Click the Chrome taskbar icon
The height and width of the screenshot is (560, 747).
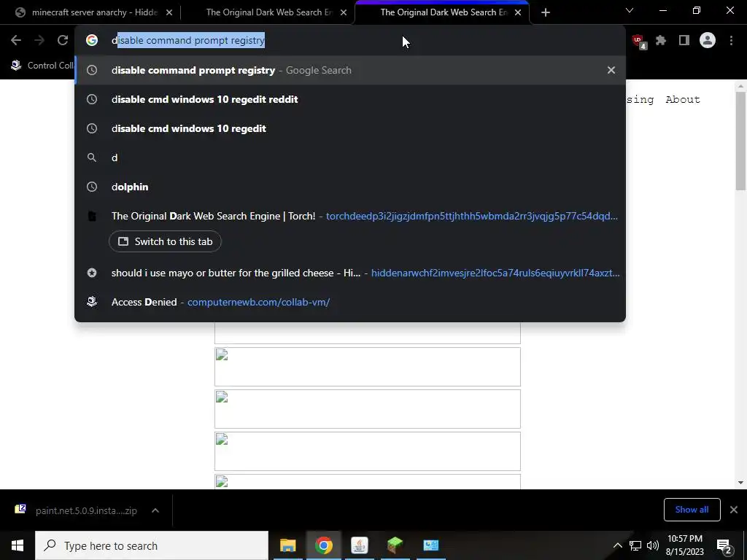[x=323, y=545]
